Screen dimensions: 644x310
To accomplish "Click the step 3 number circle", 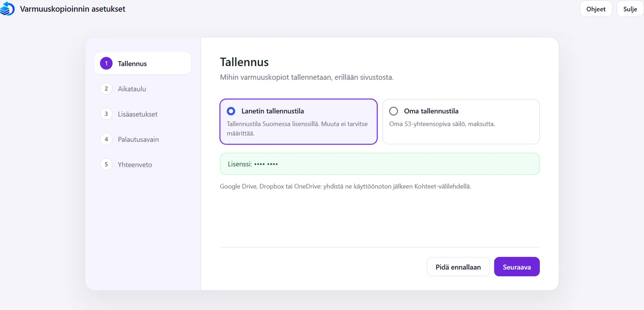I will point(106,114).
